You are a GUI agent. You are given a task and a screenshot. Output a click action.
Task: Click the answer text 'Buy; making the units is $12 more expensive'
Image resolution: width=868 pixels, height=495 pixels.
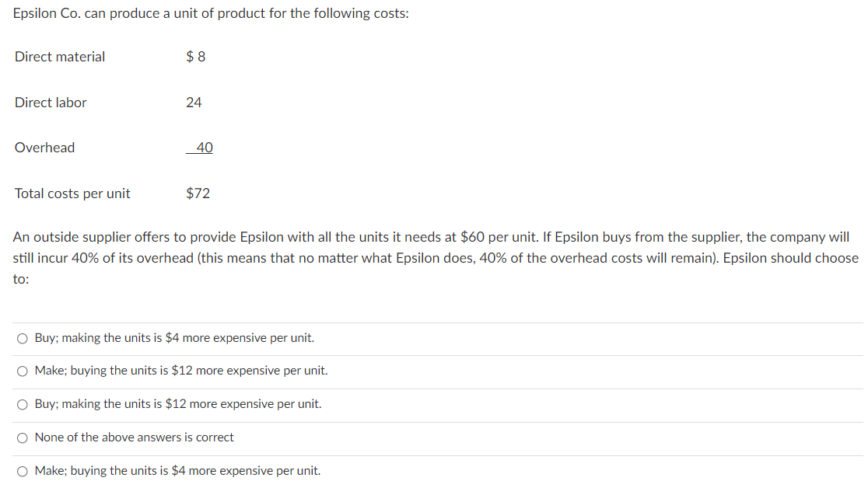pyautogui.click(x=177, y=404)
